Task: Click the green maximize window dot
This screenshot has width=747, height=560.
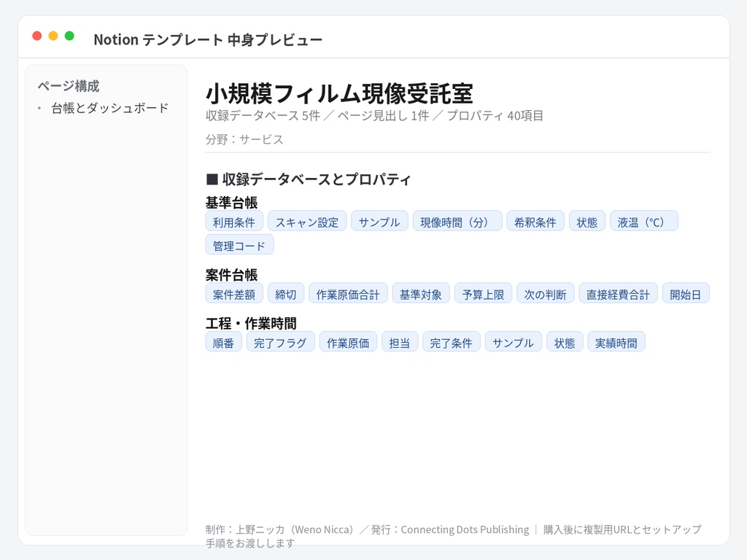Action: (x=69, y=36)
